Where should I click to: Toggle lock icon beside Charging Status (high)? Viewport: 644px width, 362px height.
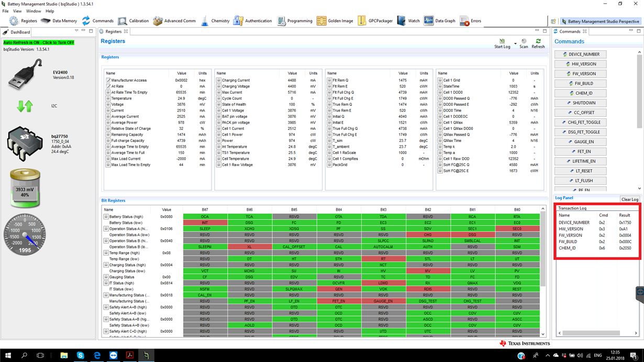tap(106, 265)
